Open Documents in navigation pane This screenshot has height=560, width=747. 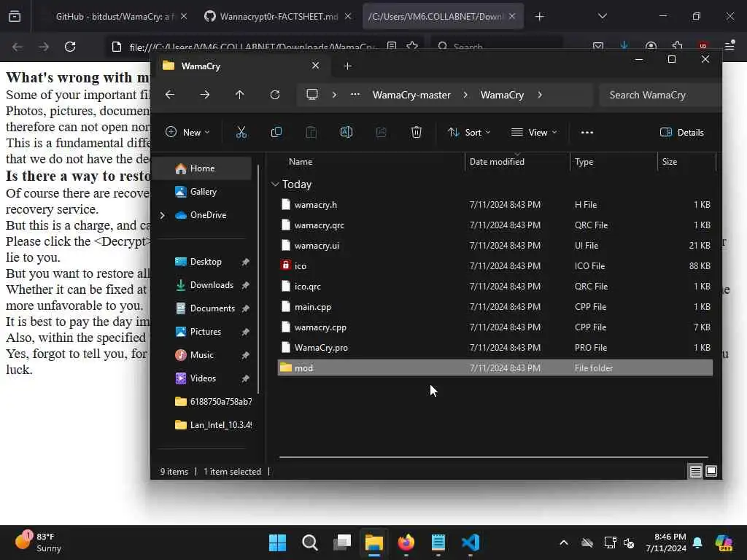pos(212,308)
